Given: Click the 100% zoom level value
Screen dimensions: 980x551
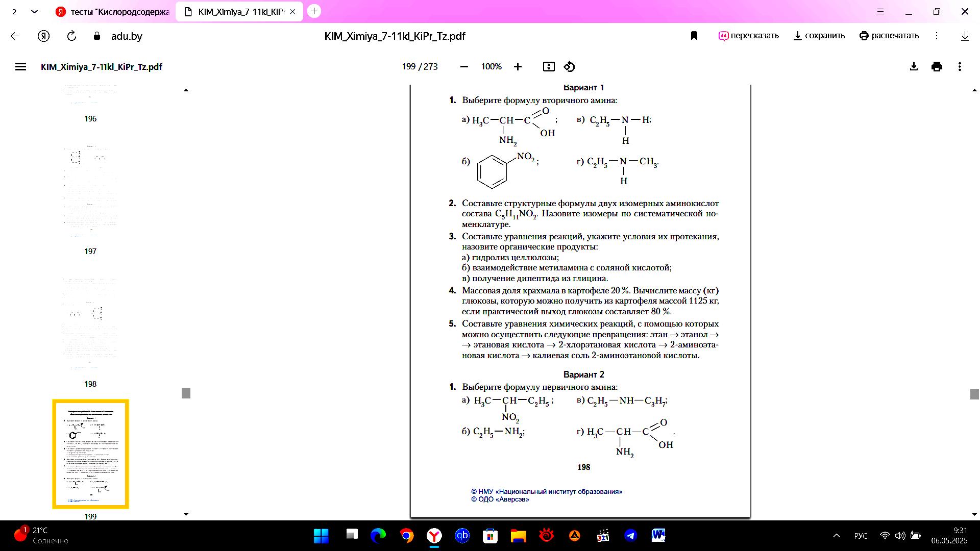Looking at the screenshot, I should coord(491,67).
